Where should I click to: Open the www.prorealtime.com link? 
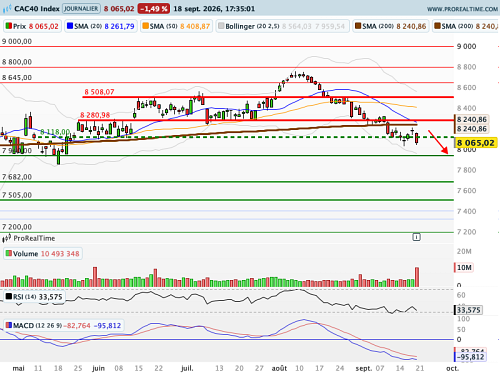(x=462, y=9)
